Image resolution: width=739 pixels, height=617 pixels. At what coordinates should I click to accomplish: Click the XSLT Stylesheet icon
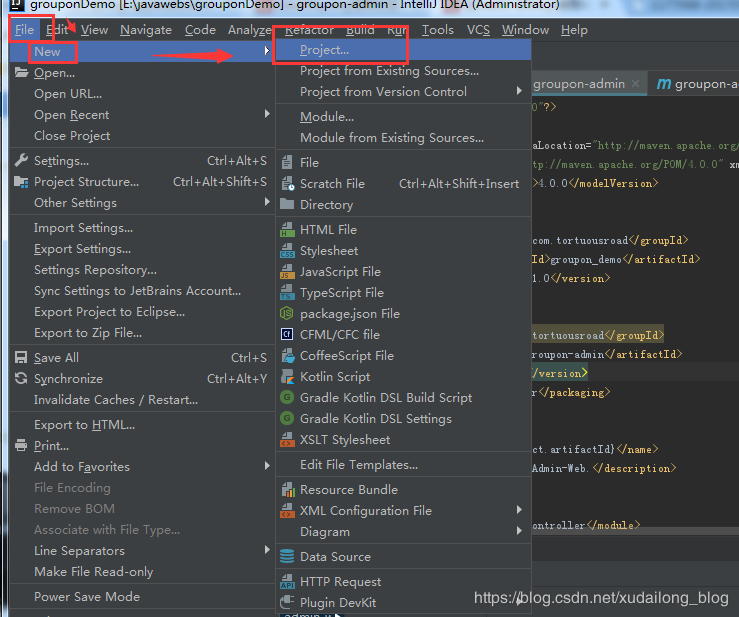click(x=287, y=439)
